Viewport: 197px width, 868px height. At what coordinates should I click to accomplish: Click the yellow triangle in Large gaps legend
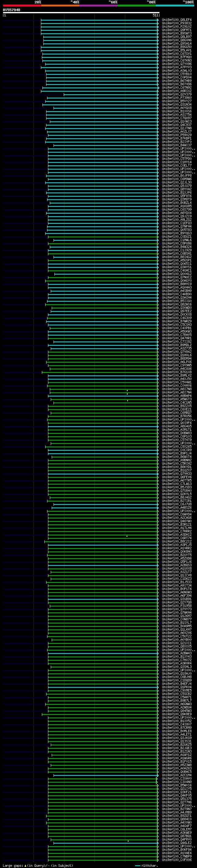point(25,865)
